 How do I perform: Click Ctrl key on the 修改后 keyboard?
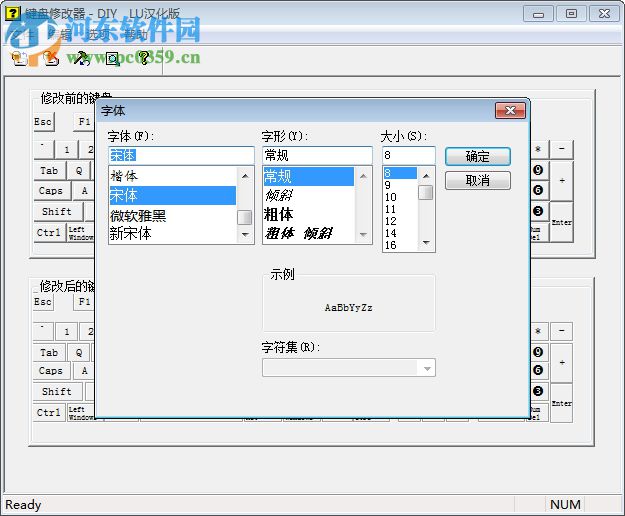49,412
